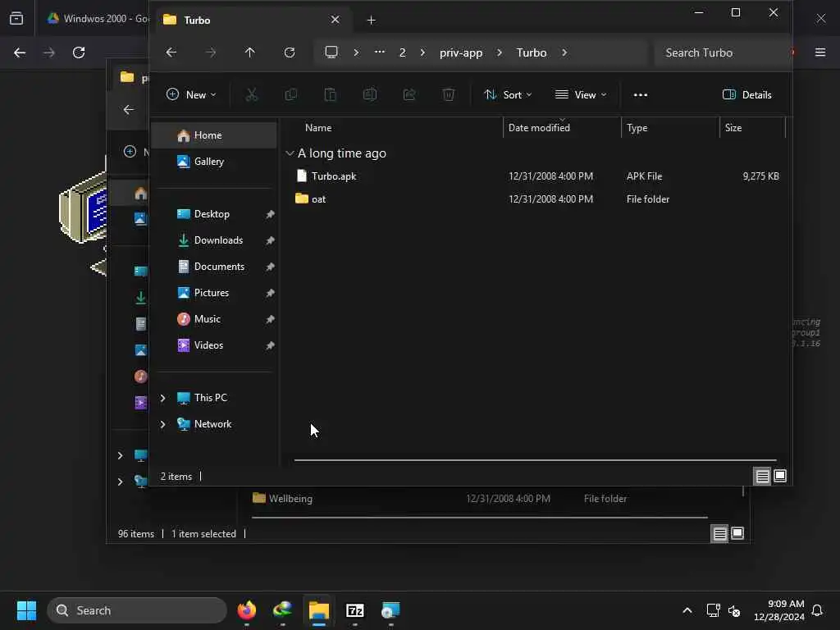Expand Network in navigation pane
This screenshot has height=630, width=840.
coord(163,424)
